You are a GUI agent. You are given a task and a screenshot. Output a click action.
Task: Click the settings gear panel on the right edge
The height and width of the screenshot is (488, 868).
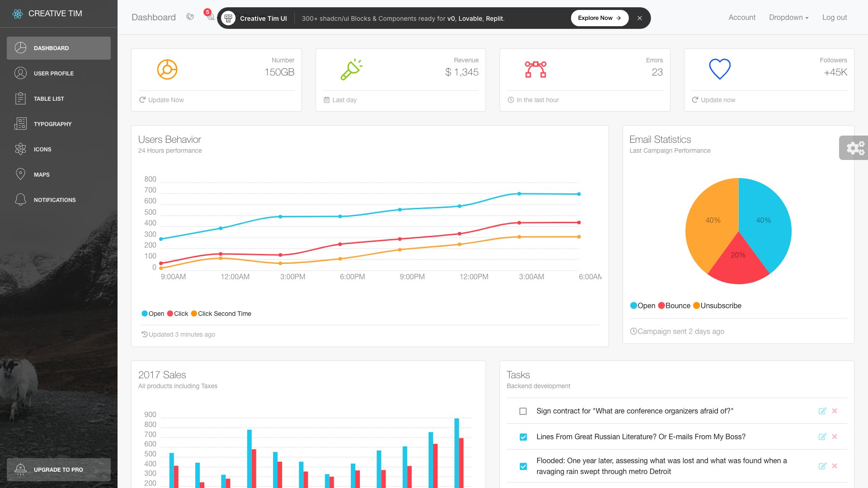click(x=854, y=148)
